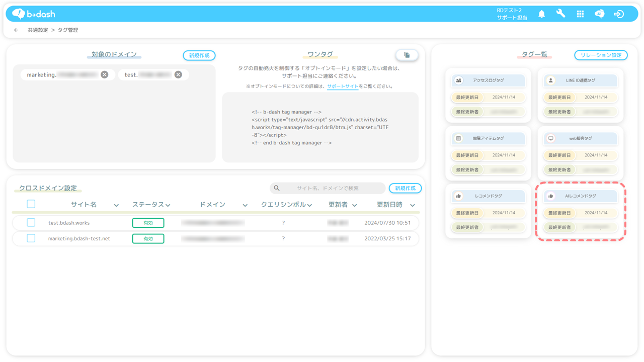This screenshot has width=644, height=362.
Task: Click the RDテスト2 サポート担当 account label
Action: [512, 14]
